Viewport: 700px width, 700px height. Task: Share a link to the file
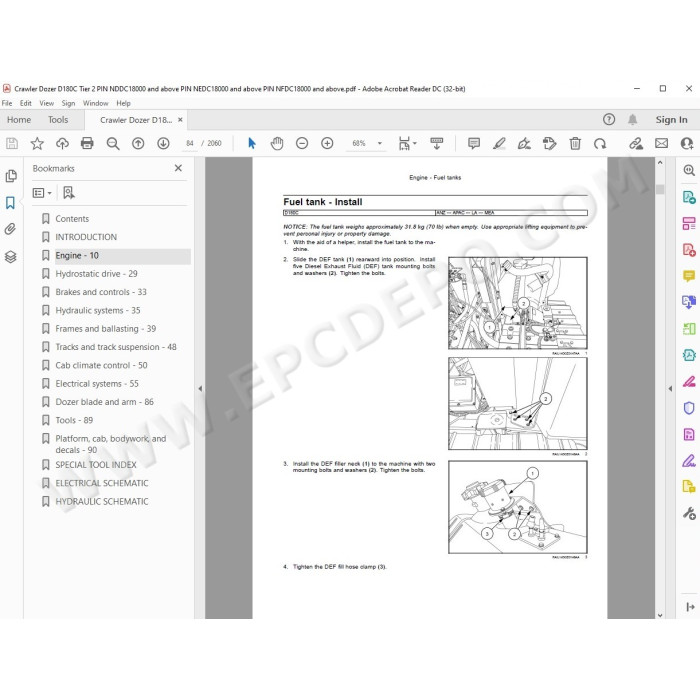click(636, 143)
